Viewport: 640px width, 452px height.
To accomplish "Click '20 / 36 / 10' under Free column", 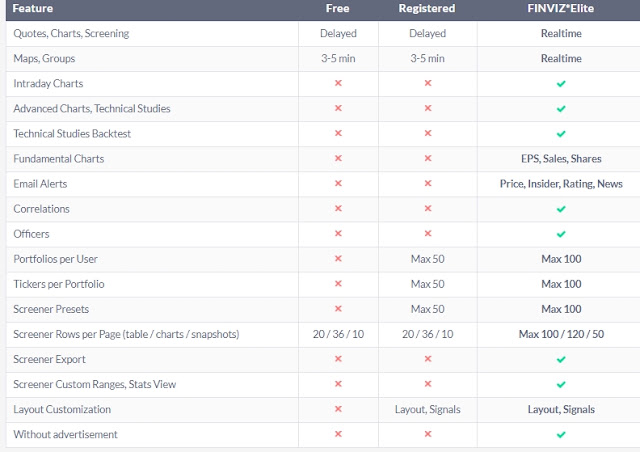I will pos(338,334).
